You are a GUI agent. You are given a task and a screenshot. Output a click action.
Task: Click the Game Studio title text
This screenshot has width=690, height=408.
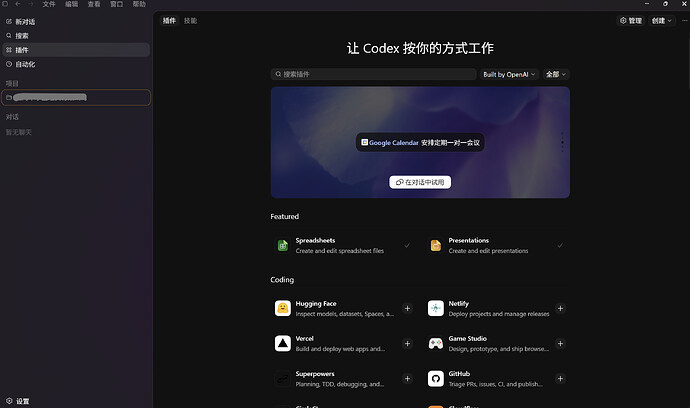467,338
